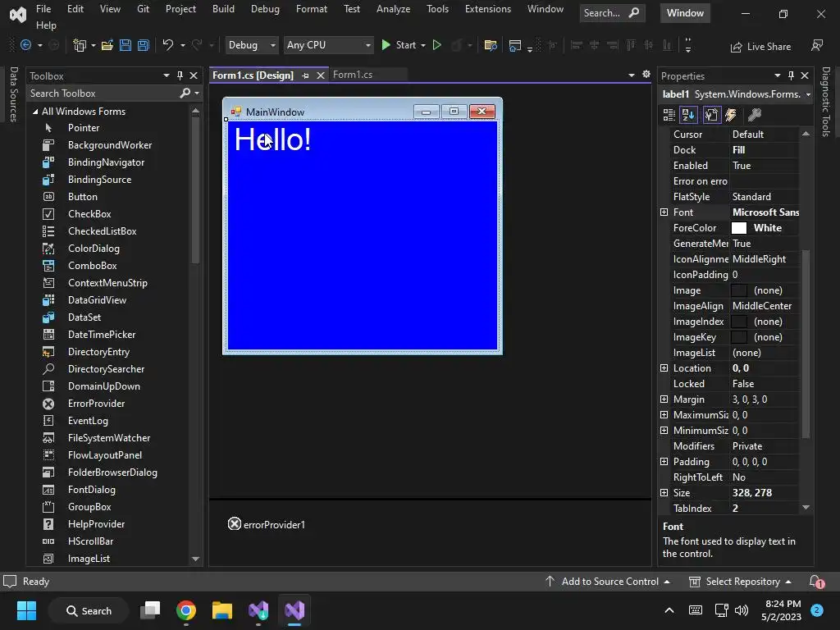Expand the Padding property node
Image resolution: width=840 pixels, height=630 pixels.
(664, 461)
